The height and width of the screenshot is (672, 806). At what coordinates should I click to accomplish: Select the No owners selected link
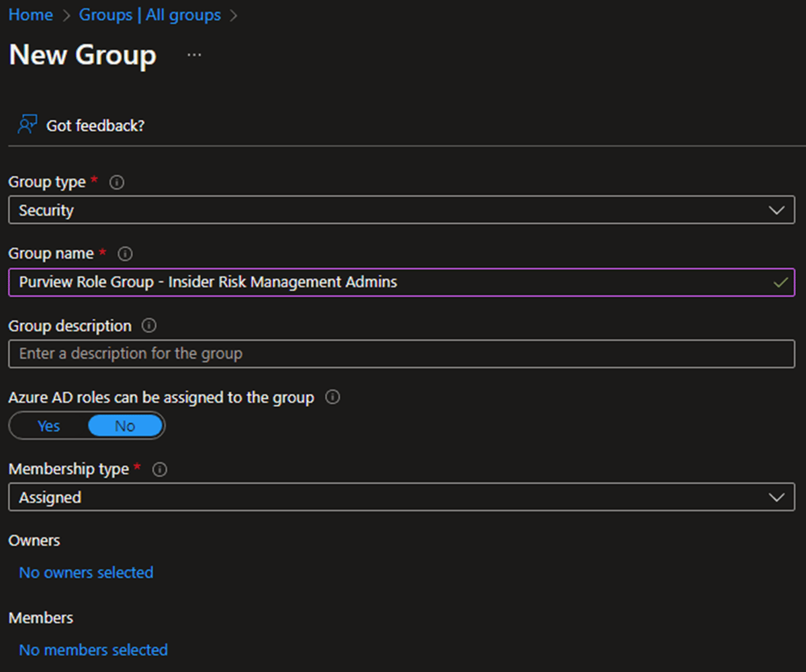(x=85, y=573)
